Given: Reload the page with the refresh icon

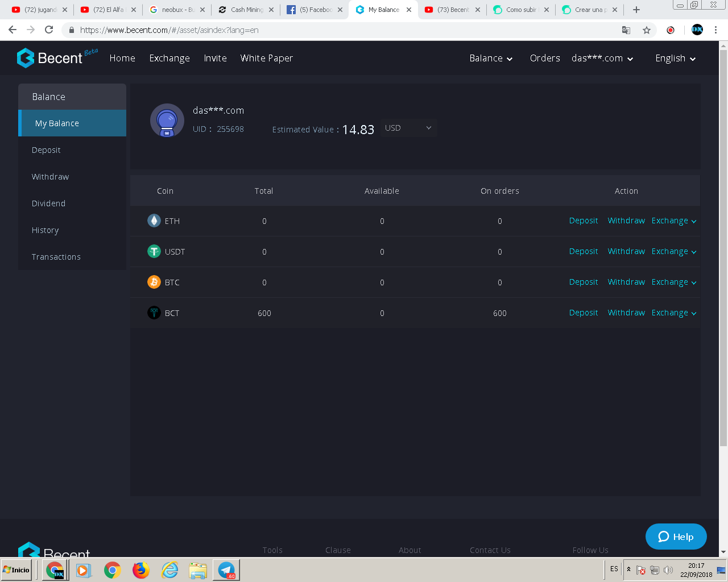Looking at the screenshot, I should [49, 30].
